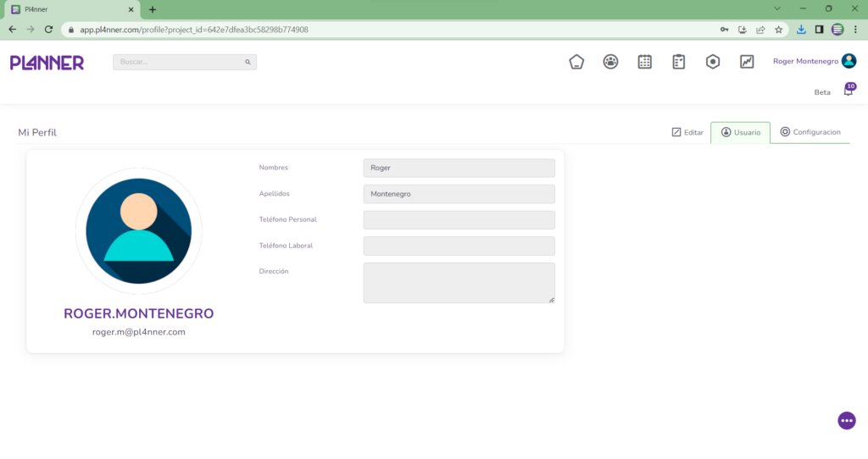Click the Teléfono Personal field
Image resolution: width=868 pixels, height=459 pixels.
(459, 220)
